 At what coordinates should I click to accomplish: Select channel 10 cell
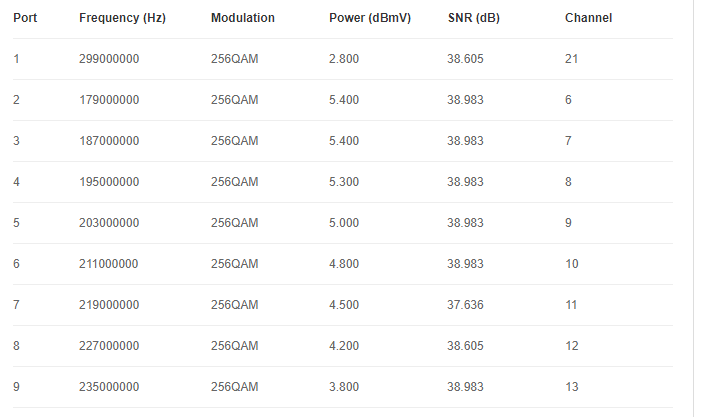(572, 264)
